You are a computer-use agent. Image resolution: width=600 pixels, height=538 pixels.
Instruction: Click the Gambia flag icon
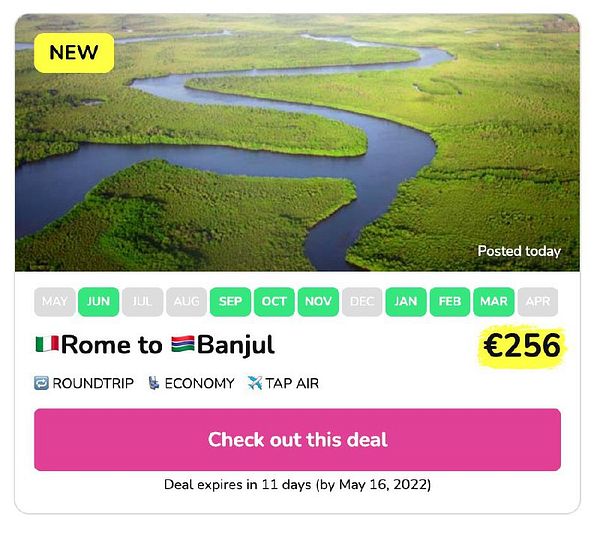182,346
